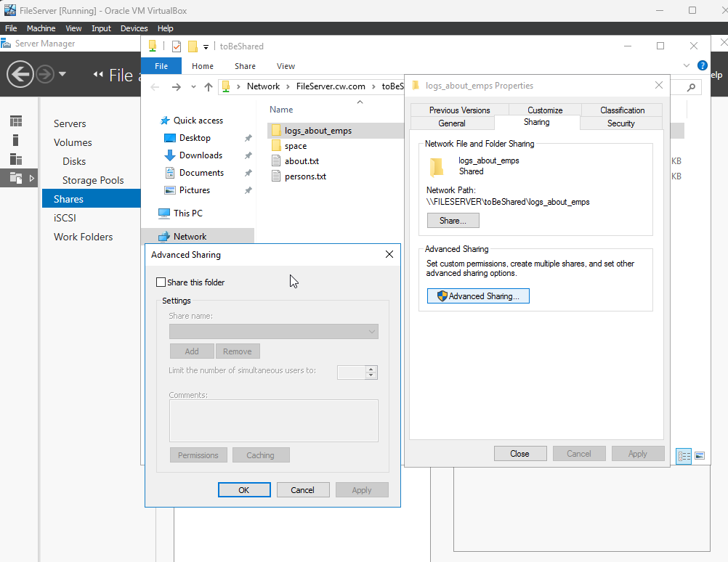This screenshot has height=562, width=728.
Task: Click the Advanced Sharing button
Action: [478, 296]
